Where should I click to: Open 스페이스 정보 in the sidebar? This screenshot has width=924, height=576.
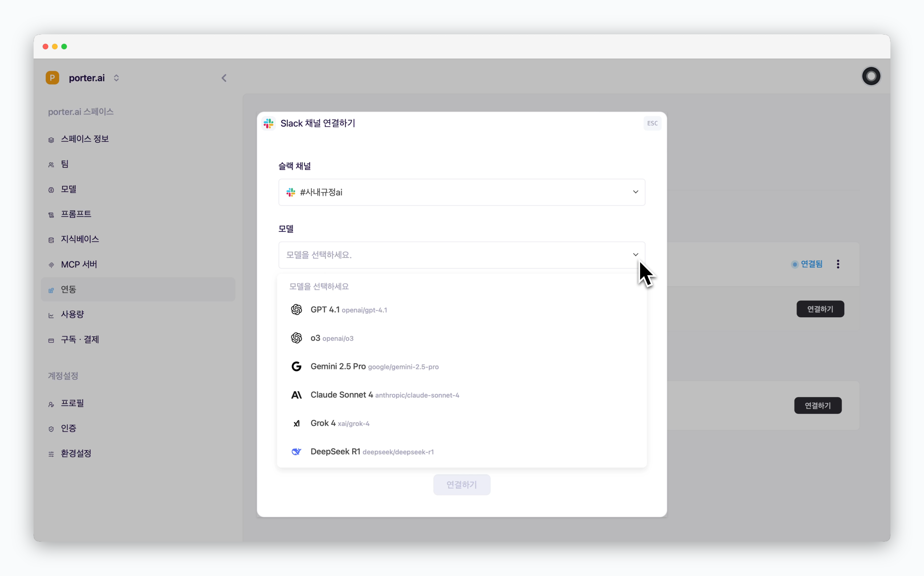click(138, 139)
